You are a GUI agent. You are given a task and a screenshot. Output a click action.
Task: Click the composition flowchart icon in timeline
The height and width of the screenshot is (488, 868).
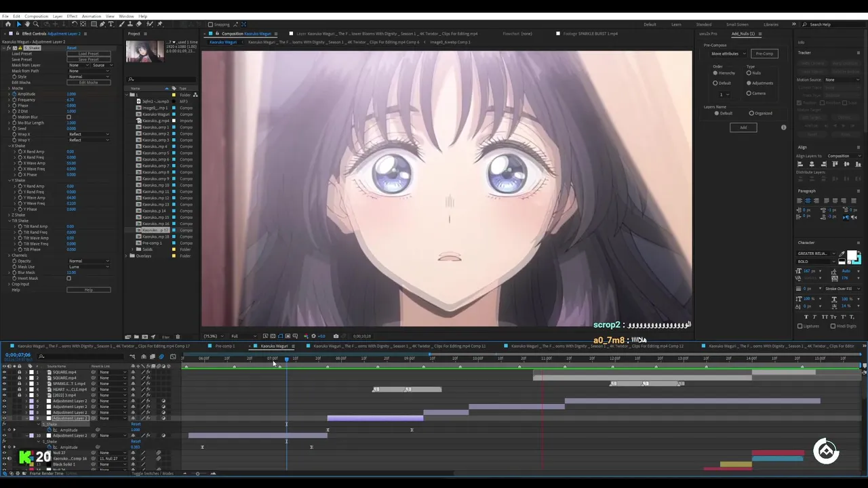132,357
